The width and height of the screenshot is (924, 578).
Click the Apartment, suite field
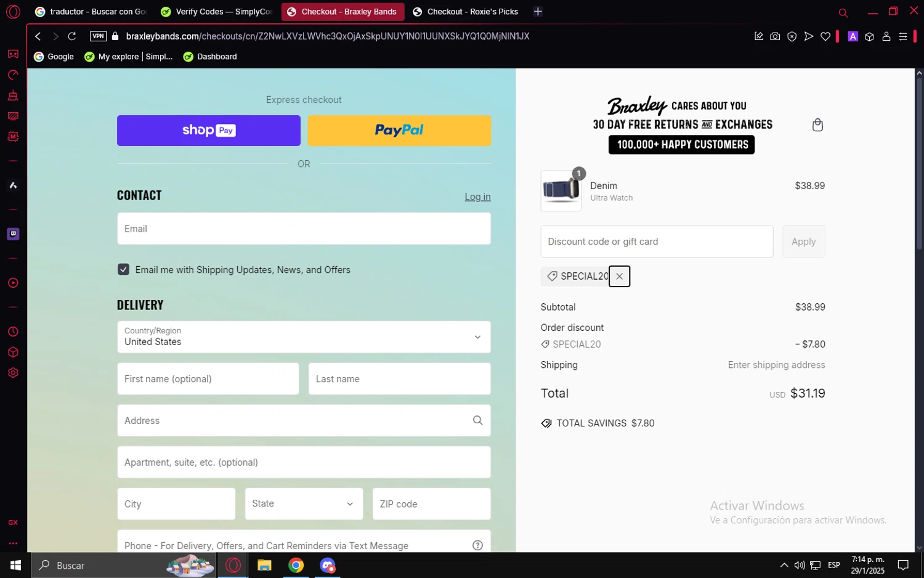(x=304, y=462)
